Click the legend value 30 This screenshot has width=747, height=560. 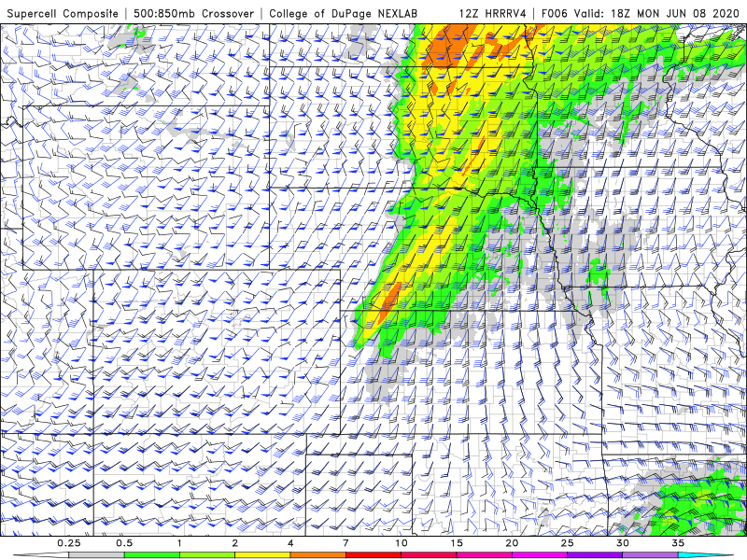tap(622, 543)
